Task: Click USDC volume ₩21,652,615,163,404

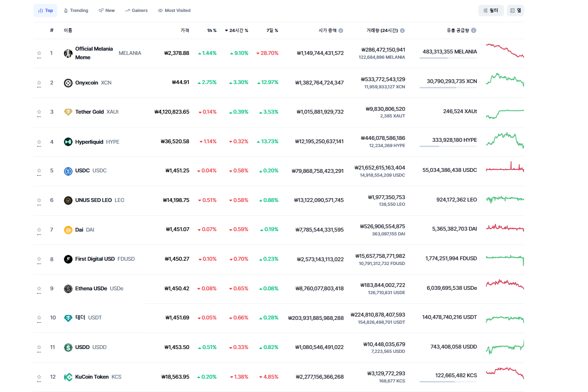Action: 380,168
